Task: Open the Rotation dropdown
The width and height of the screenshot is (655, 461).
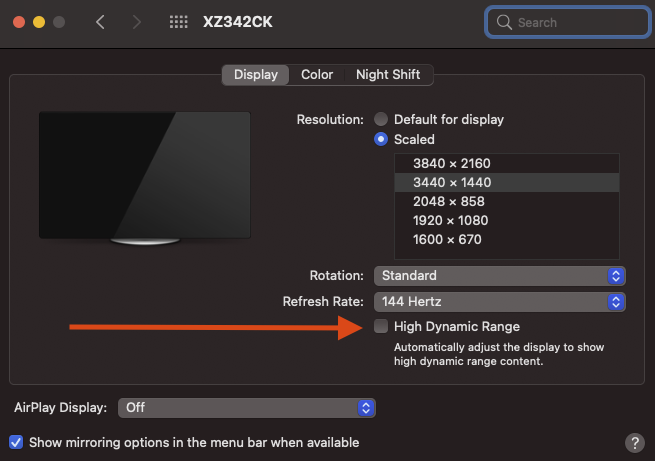Action: pos(500,275)
